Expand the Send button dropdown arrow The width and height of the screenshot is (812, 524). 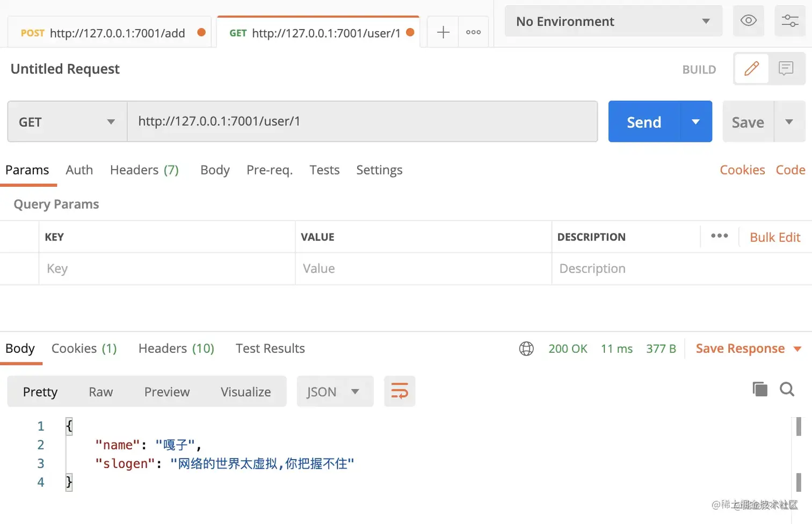[x=696, y=122]
